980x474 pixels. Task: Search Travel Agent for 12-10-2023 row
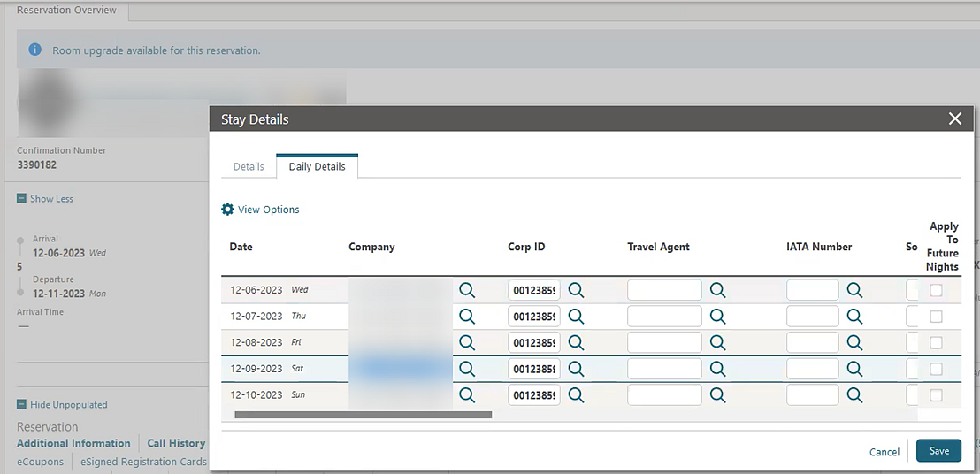(717, 394)
